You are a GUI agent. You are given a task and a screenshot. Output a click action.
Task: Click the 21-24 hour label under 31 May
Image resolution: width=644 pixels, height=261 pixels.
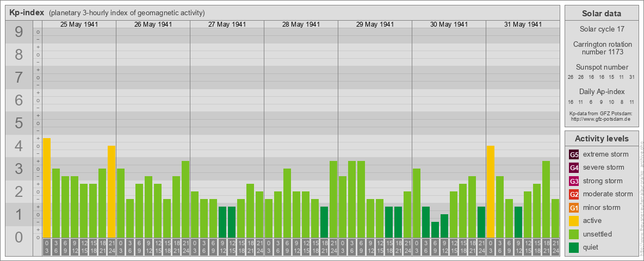[x=555, y=247]
